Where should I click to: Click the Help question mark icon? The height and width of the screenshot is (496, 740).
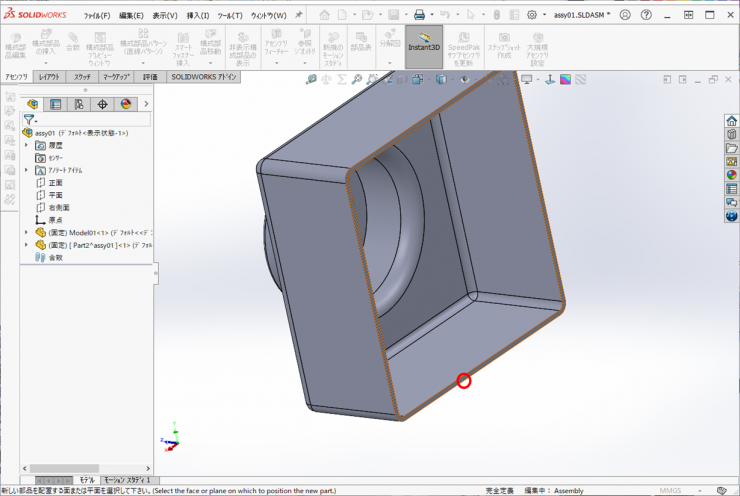[647, 15]
